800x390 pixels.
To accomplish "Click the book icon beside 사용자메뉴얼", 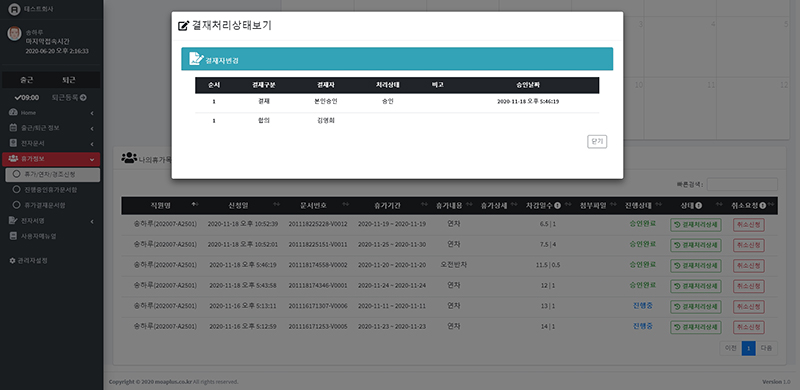I will (13, 236).
